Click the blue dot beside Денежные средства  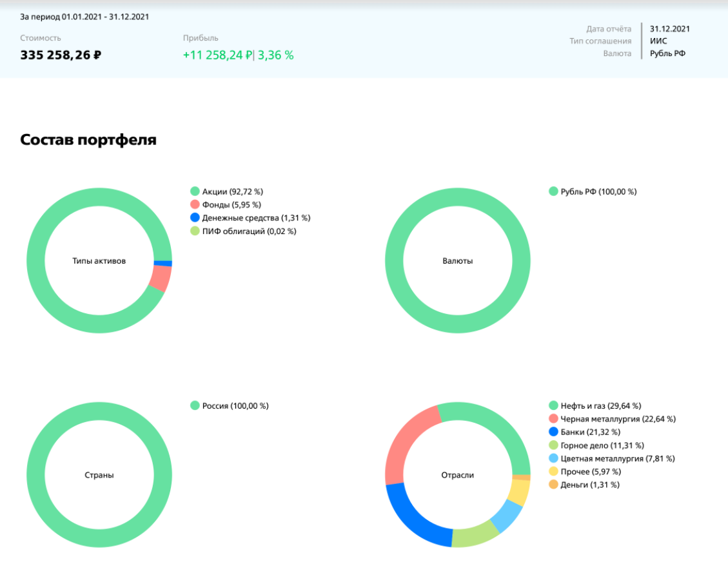(x=195, y=218)
